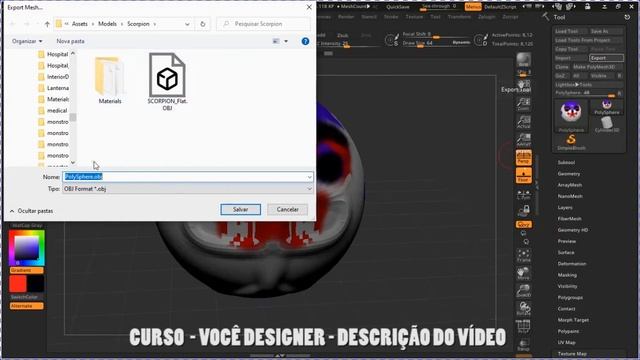This screenshot has width=640, height=360.
Task: Expand the Geometry section in Tool palette
Action: pos(569,174)
